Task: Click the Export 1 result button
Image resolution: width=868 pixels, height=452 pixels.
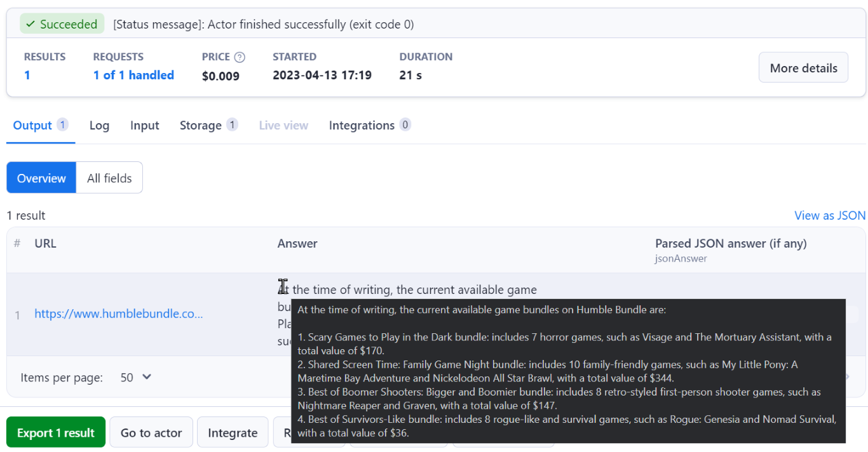Action: coord(56,432)
